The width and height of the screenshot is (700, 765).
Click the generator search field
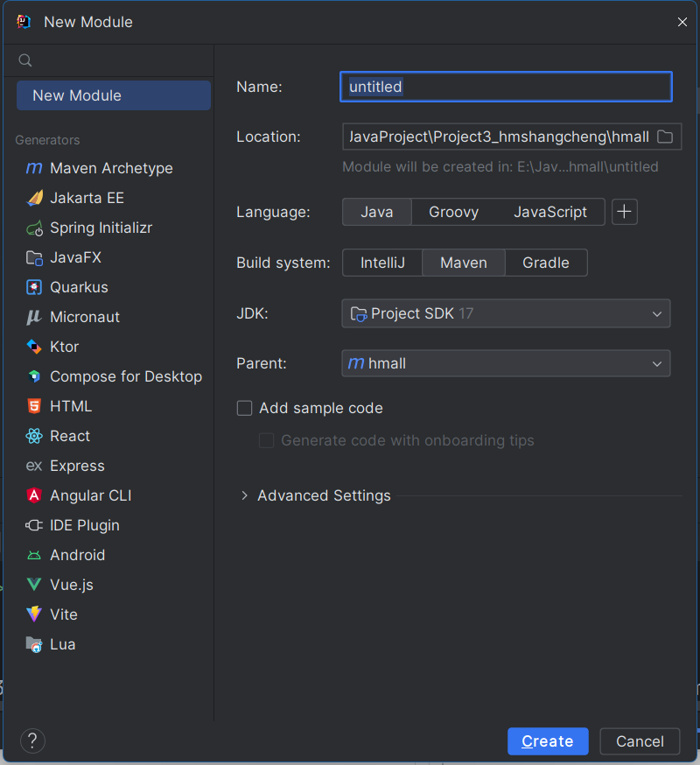click(x=108, y=60)
